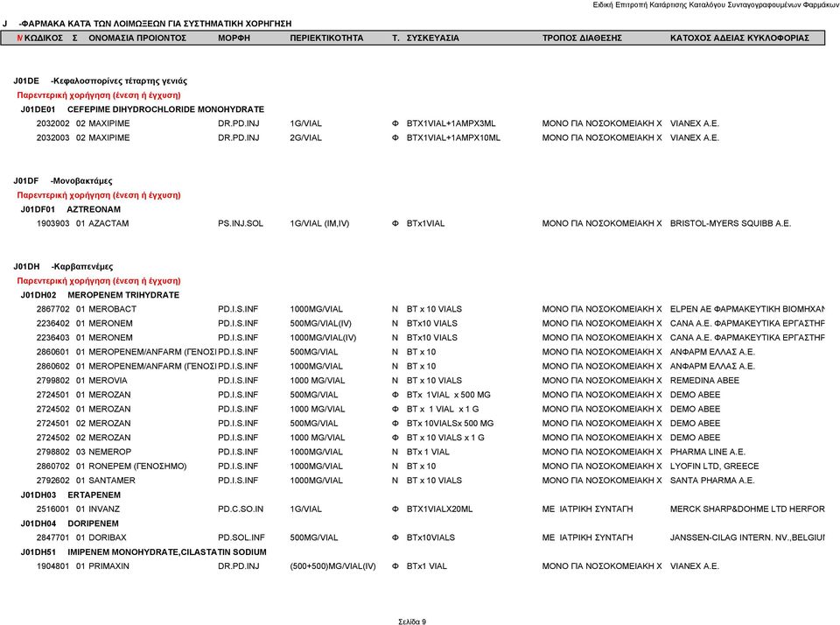The height and width of the screenshot is (625, 840).
Task: Click strength '1G/VIAL (IM,IV)'
Action: 319,223
